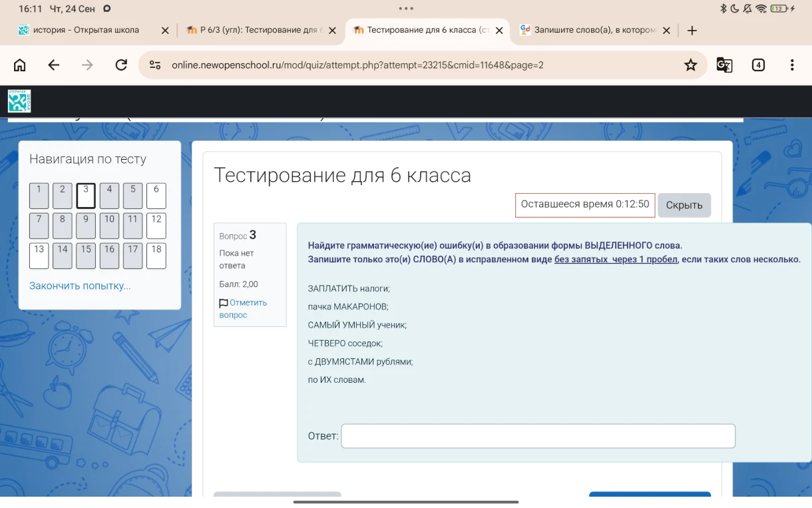This screenshot has width=812, height=508.
Task: Go to question 14 in test navigation
Action: pos(63,256)
